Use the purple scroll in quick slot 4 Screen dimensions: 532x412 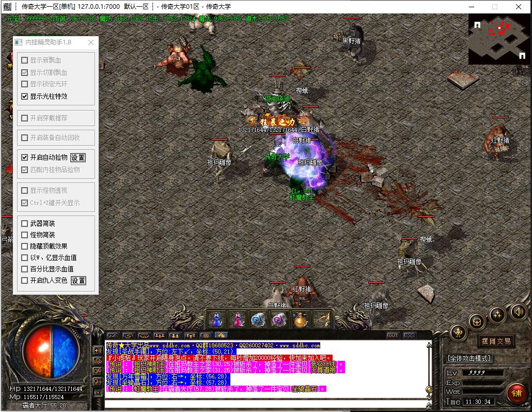279,319
